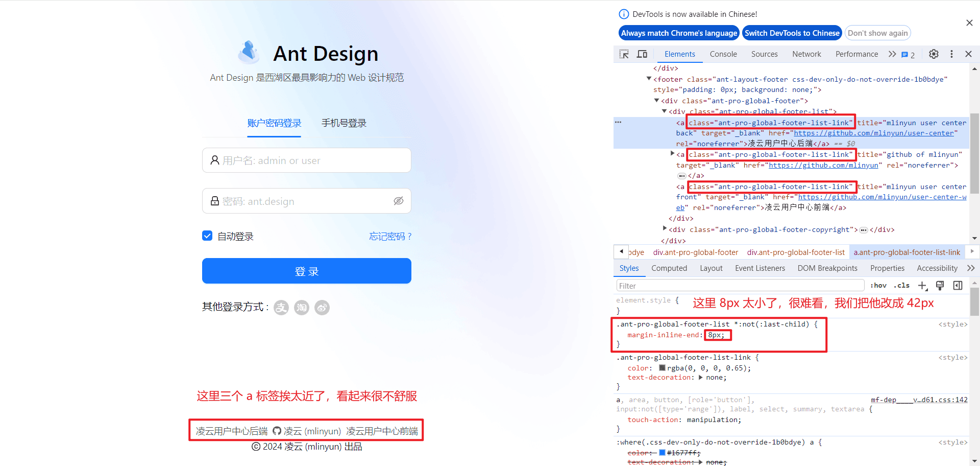Image resolution: width=980 pixels, height=466 pixels.
Task: Collapse the footer element node
Action: (x=649, y=79)
